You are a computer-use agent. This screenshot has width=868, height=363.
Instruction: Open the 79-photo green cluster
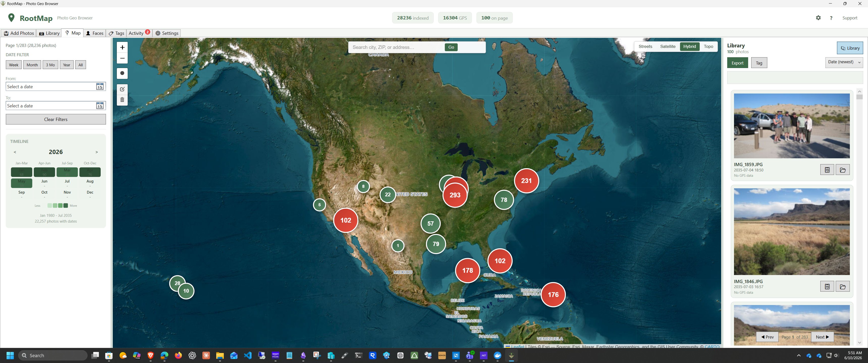[x=436, y=244]
